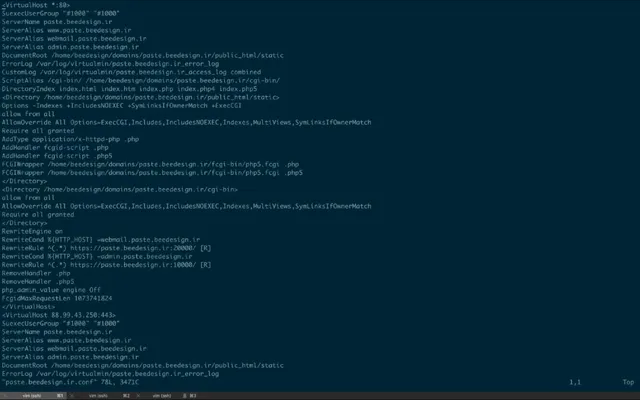This screenshot has height=400, width=640.
Task: Close the ⌘3 vim tab
Action: (138, 396)
